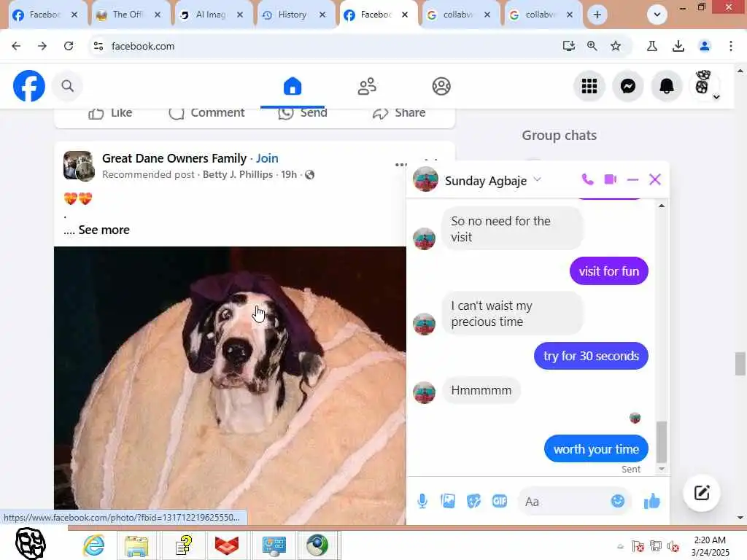
Task: Open Friends icon in top navigation
Action: tap(368, 86)
